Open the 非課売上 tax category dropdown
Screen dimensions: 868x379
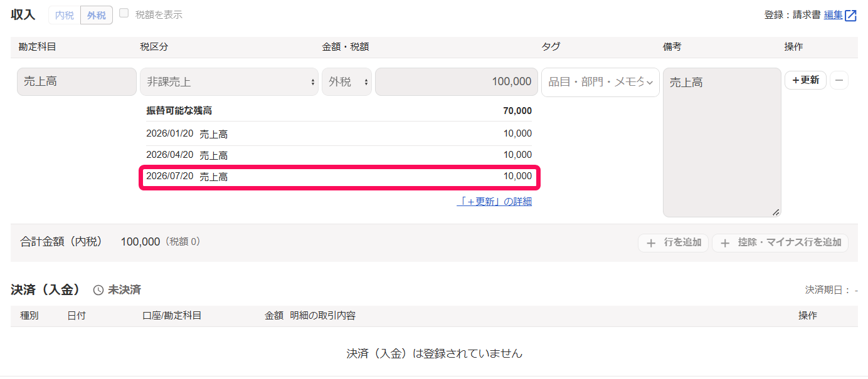(229, 82)
